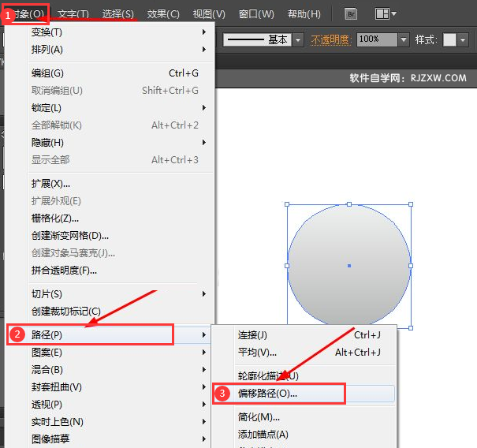Screen dimensions: 477x448
Task: Open the 视图(V) menu
Action: pyautogui.click(x=209, y=13)
